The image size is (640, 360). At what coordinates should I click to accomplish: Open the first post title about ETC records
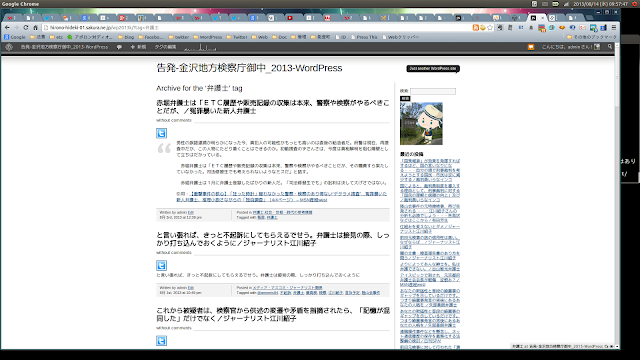(273, 107)
